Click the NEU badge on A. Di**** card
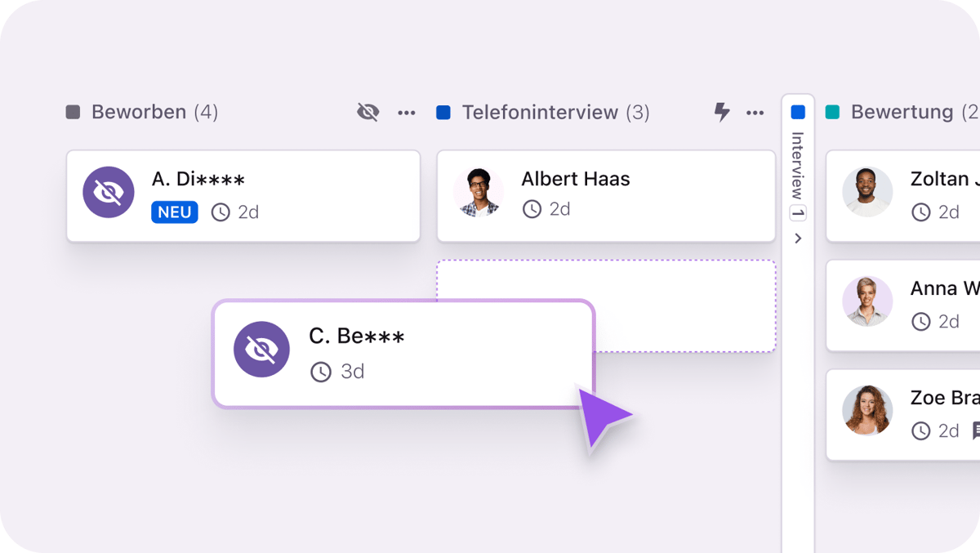The width and height of the screenshot is (980, 553). click(174, 212)
